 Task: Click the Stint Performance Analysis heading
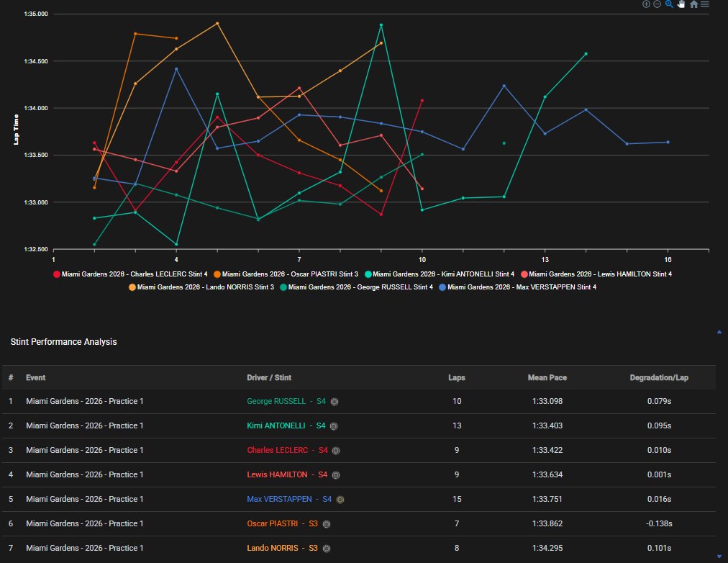pos(63,342)
